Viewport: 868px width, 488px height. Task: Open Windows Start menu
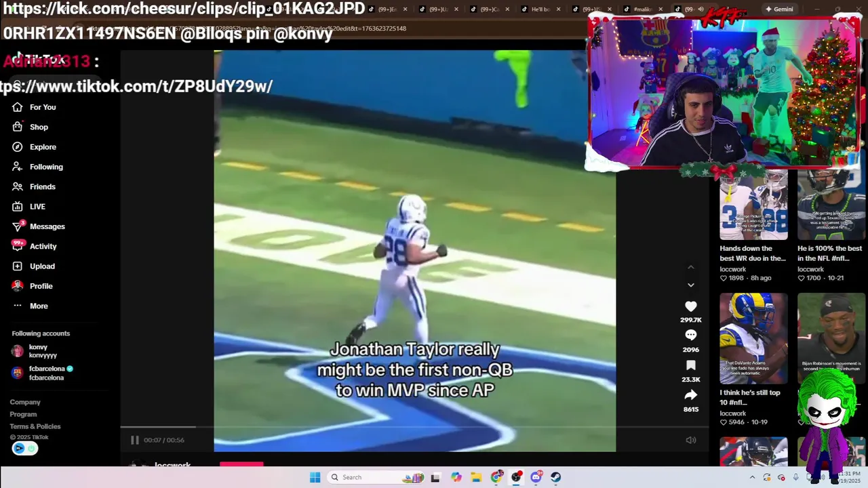pyautogui.click(x=315, y=477)
